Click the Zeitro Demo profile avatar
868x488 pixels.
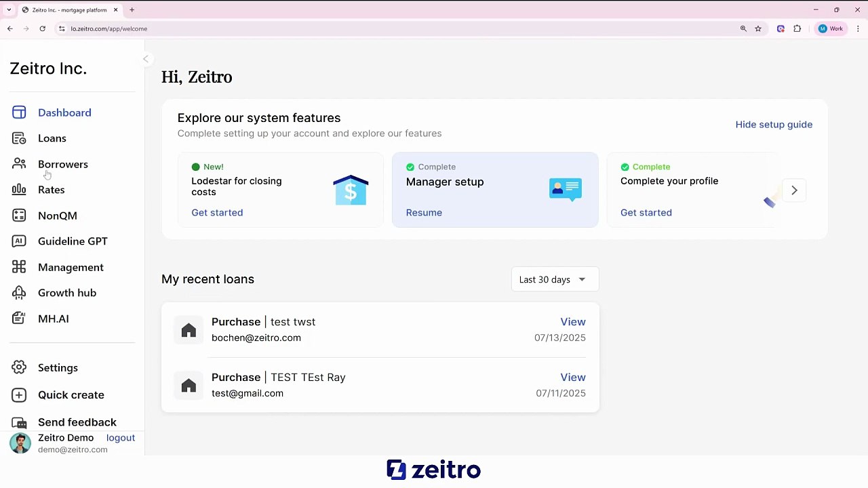point(20,443)
